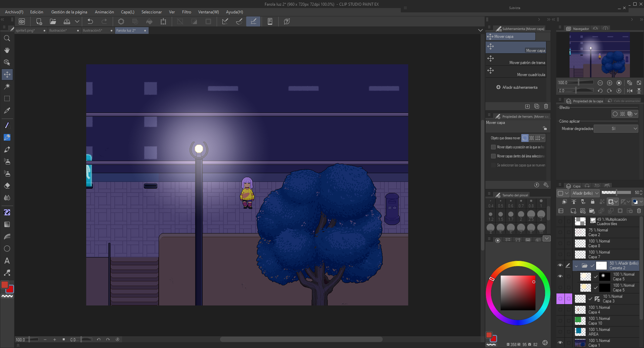Open 'Mostrar degradados' dropdown set to Sí
The width and height of the screenshot is (644, 348).
(616, 129)
